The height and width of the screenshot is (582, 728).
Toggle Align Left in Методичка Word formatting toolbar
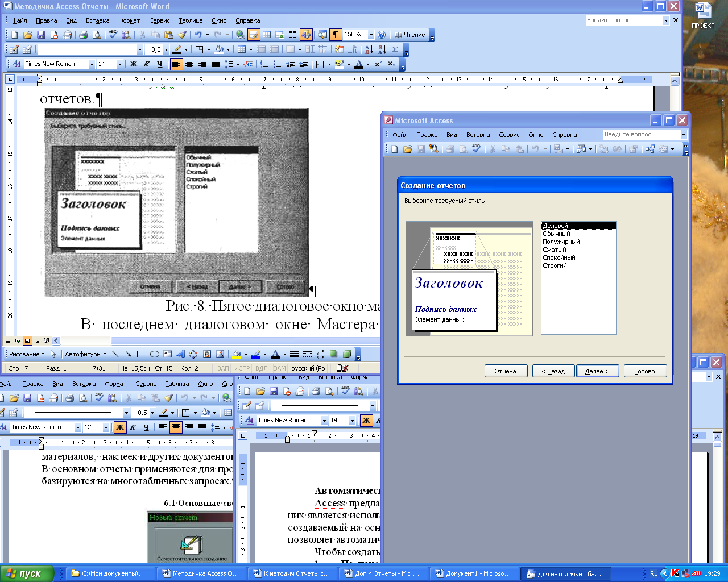tap(176, 64)
